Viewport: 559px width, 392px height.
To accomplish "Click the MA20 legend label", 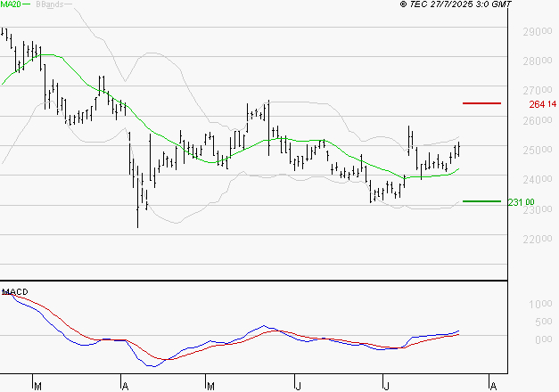I will [11, 4].
